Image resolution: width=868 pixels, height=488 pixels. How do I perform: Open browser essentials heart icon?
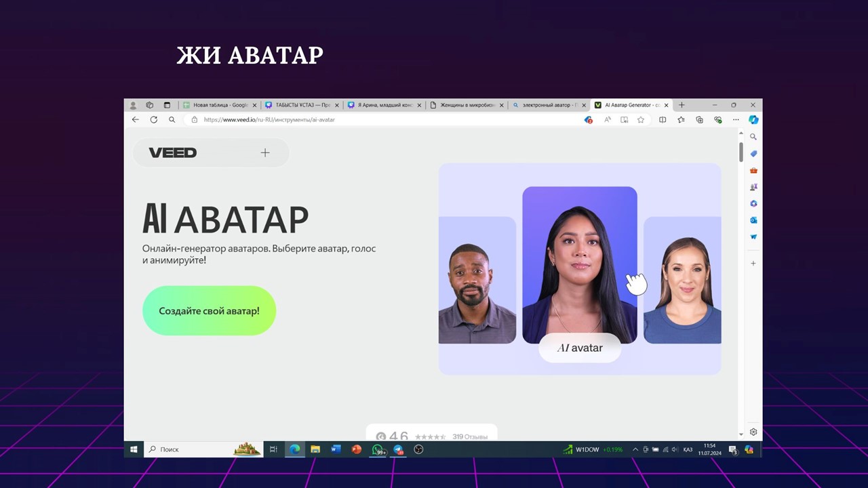717,119
